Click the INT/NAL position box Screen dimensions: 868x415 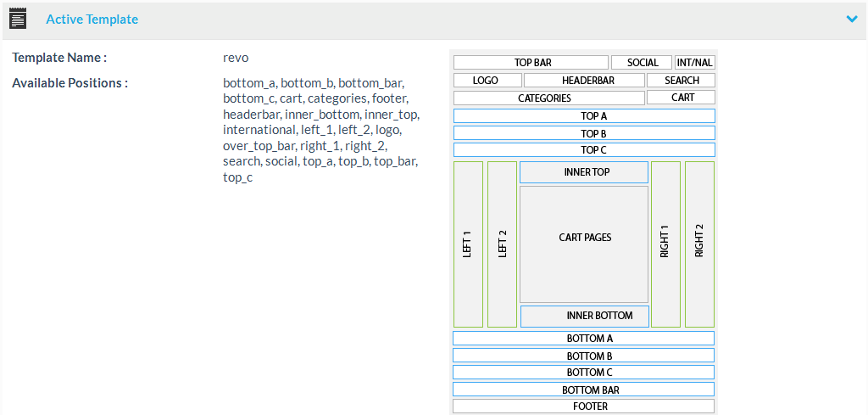click(695, 63)
